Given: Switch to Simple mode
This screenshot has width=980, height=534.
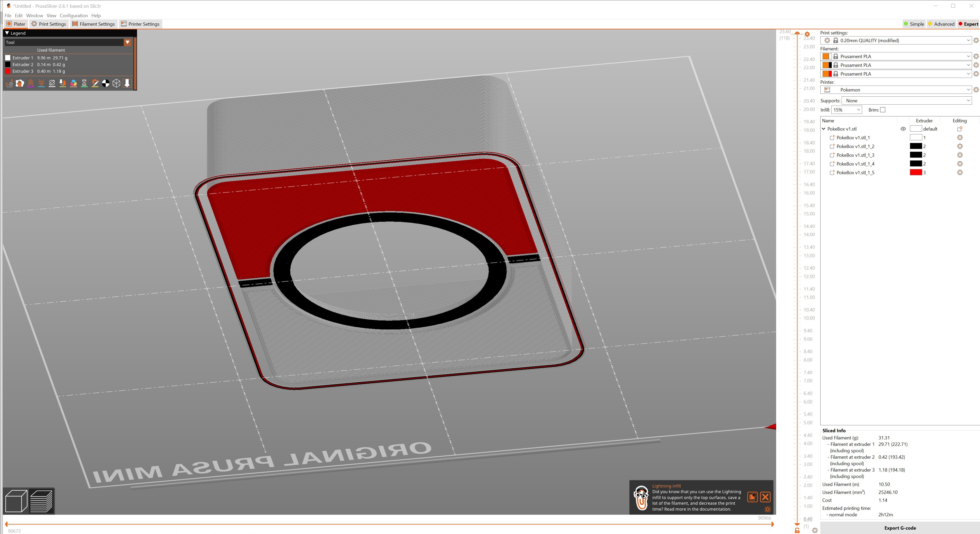Looking at the screenshot, I should point(914,24).
